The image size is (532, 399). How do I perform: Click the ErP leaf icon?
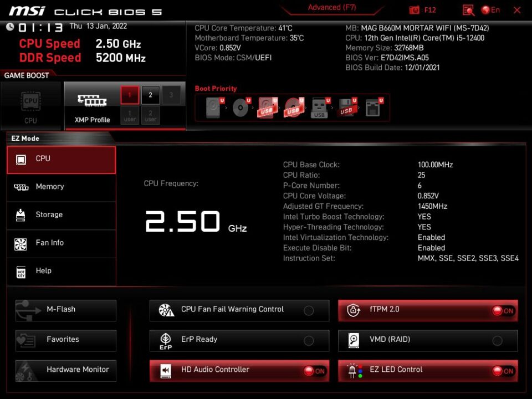click(166, 341)
